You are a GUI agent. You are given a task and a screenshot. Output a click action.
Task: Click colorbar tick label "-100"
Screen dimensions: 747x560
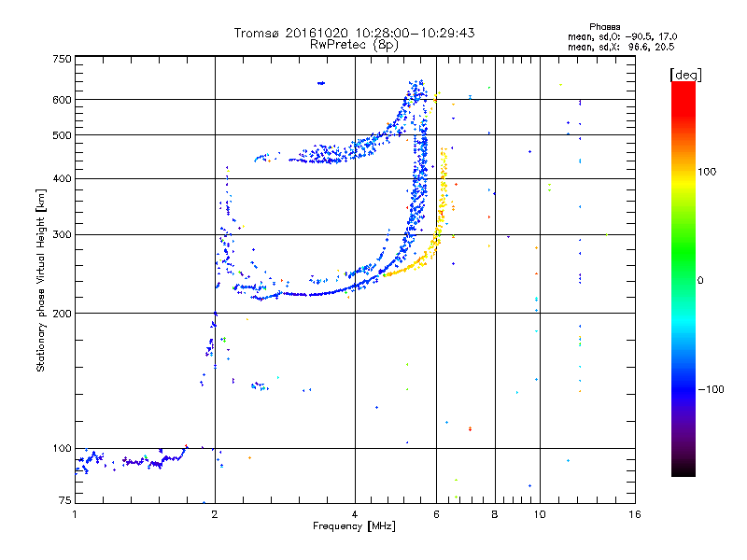712,389
